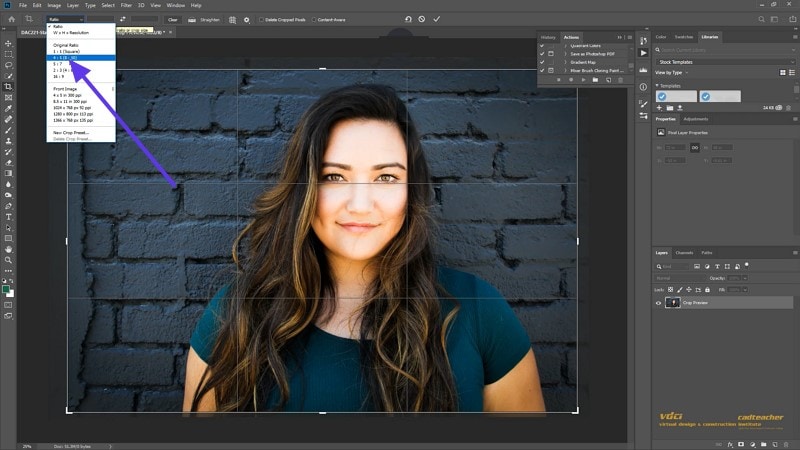
Task: Toggle the checkmark for Quadrant Colors action
Action: (542, 45)
